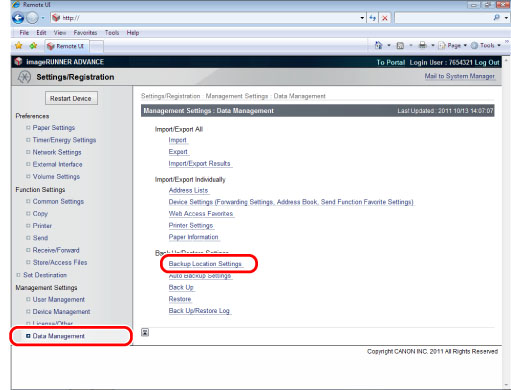Click the Add to Favorites star icon
Image resolution: width=511 pixels, height=390 pixels.
(x=33, y=46)
